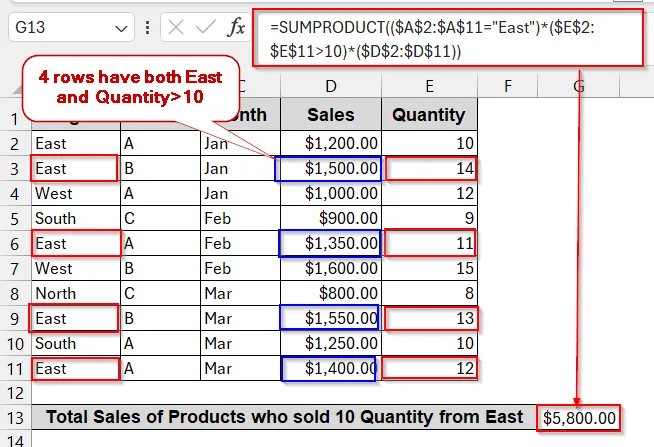Cancel formula entry with the X icon
Screen dimensions: 654x447
(176, 28)
